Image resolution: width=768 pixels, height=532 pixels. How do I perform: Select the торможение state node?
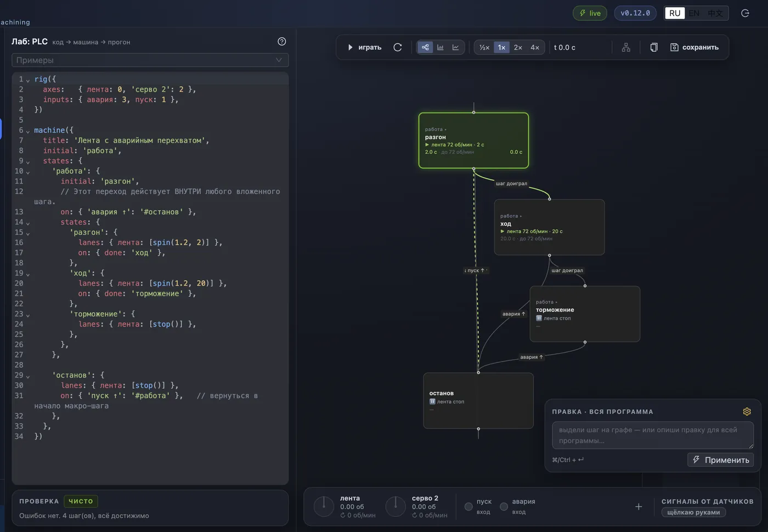pos(585,314)
